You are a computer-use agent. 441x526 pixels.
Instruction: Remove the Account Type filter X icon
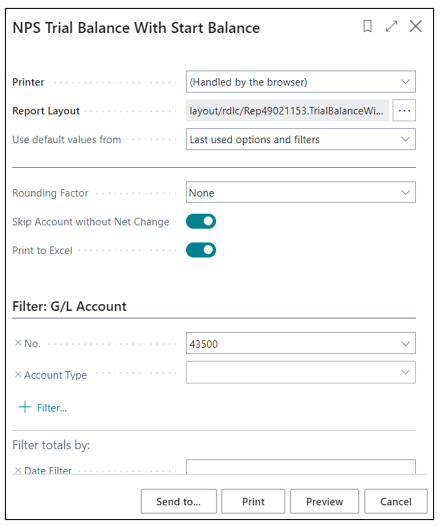pos(18,374)
